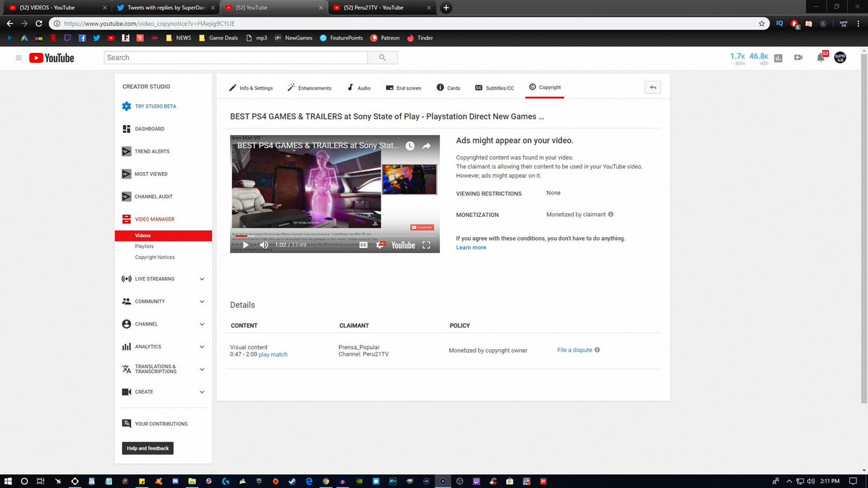Click the create video camera icon
The height and width of the screenshot is (488, 868).
(x=799, y=58)
